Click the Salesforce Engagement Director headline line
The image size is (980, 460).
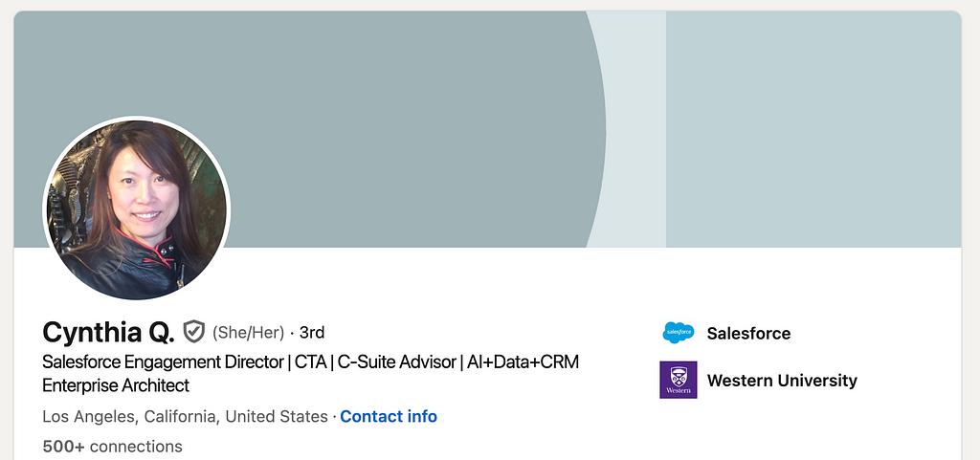click(163, 362)
